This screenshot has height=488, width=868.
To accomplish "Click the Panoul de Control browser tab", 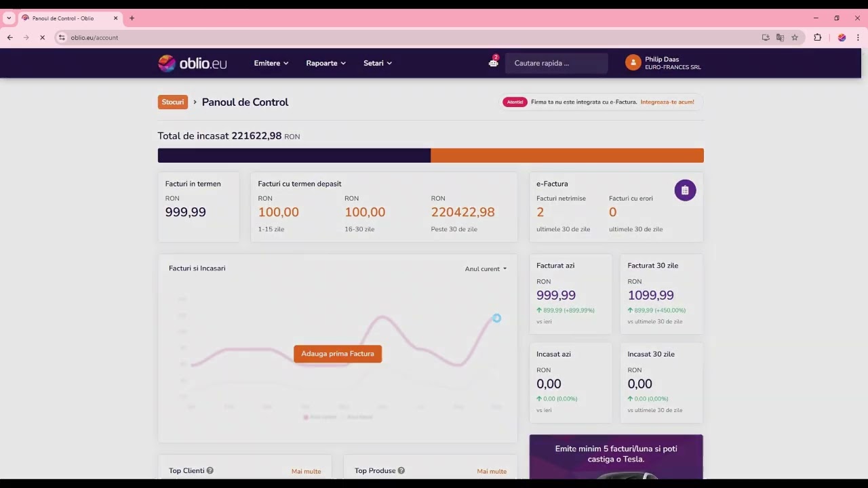I will point(70,18).
